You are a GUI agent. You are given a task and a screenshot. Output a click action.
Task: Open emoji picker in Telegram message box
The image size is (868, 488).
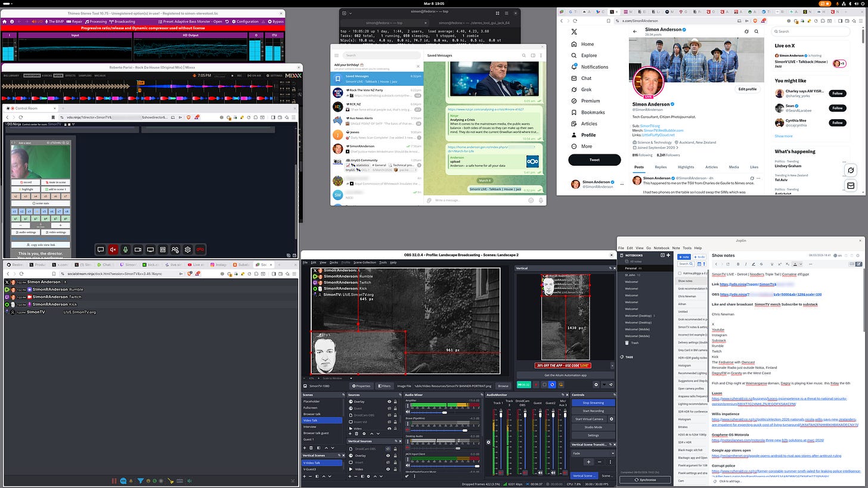(531, 200)
